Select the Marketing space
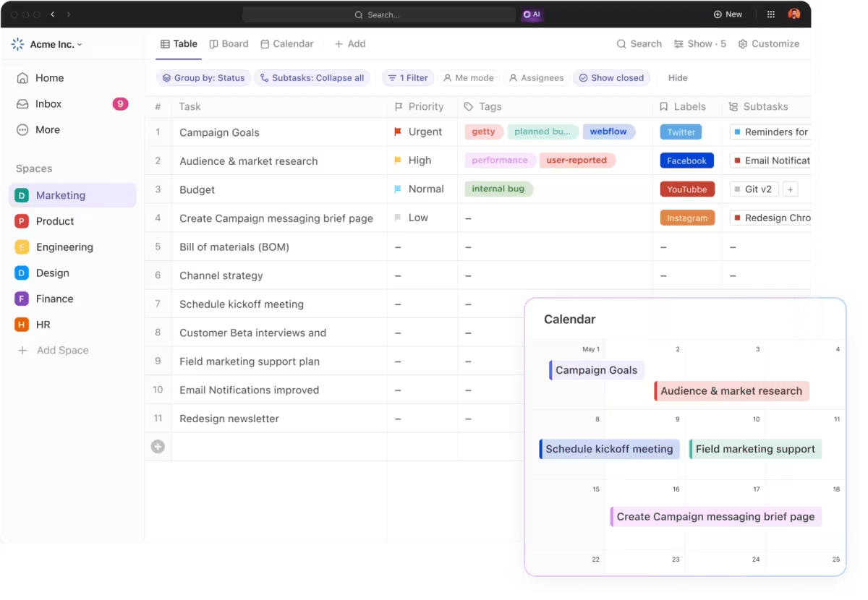Image resolution: width=868 pixels, height=600 pixels. [72, 195]
